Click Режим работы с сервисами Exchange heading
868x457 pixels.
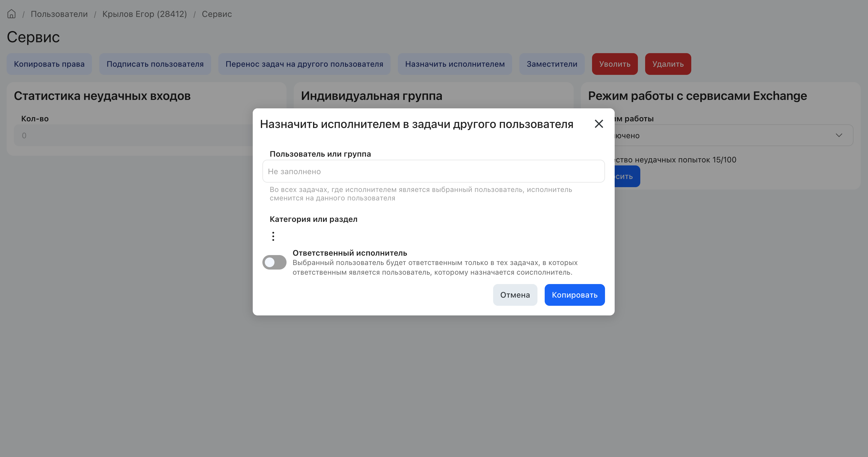click(698, 95)
